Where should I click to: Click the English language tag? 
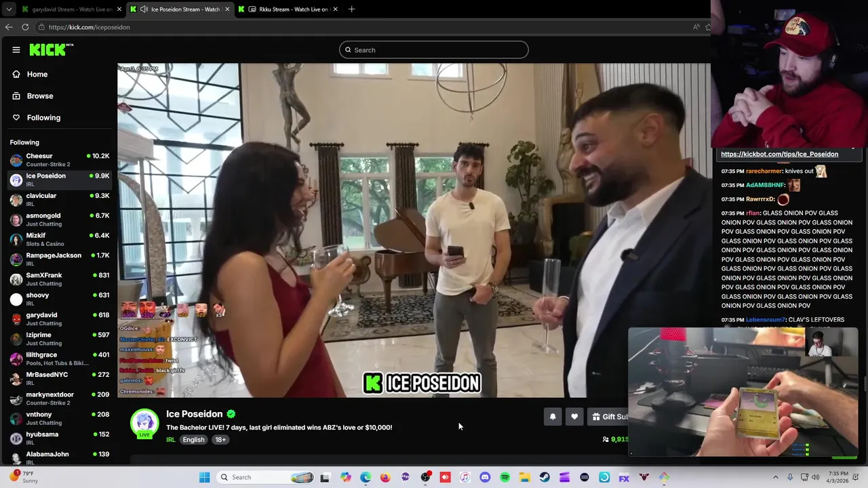tap(193, 440)
